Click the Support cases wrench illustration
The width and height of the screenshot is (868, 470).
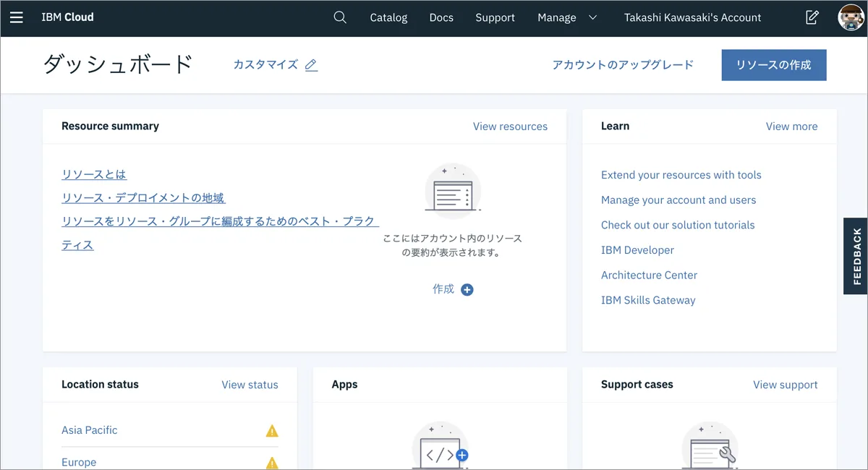tap(710, 447)
